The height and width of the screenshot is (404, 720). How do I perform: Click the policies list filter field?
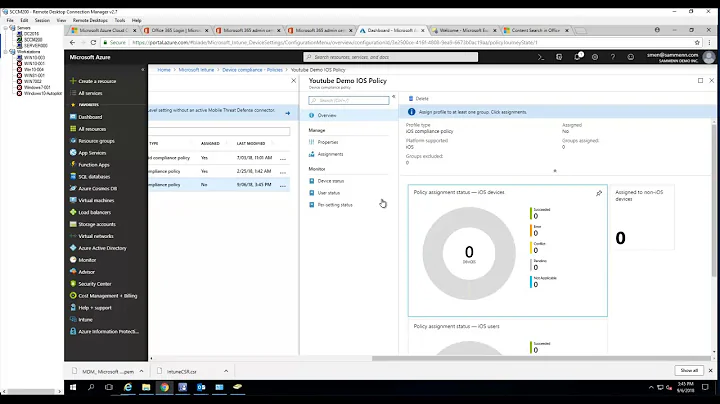tap(219, 131)
